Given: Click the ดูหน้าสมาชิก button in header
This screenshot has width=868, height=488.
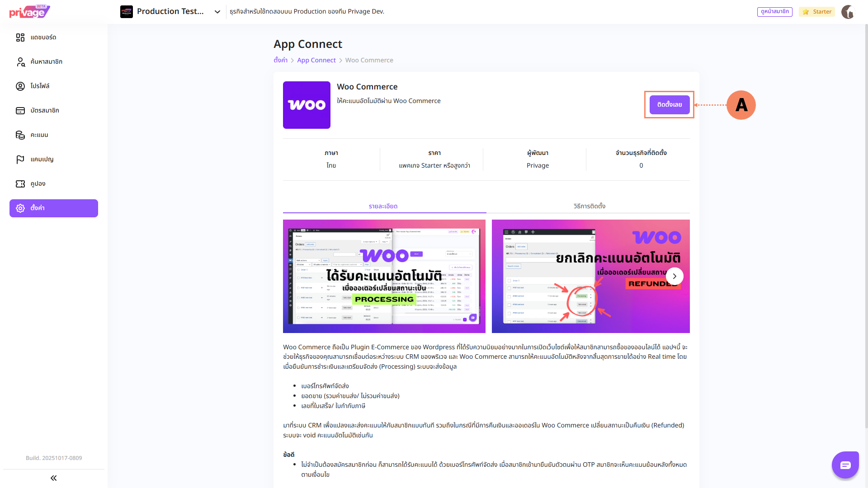Looking at the screenshot, I should click(x=774, y=12).
